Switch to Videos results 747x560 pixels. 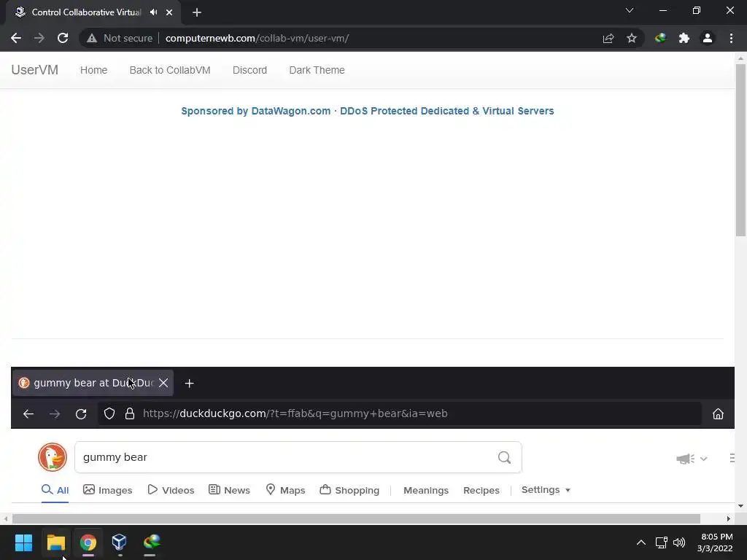(x=171, y=490)
